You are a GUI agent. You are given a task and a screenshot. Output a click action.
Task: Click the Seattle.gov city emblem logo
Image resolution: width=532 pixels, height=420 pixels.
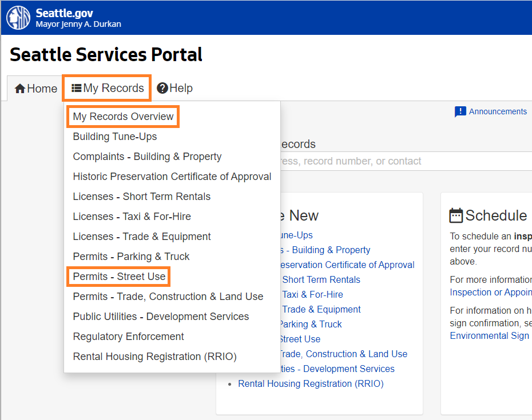[x=18, y=17]
